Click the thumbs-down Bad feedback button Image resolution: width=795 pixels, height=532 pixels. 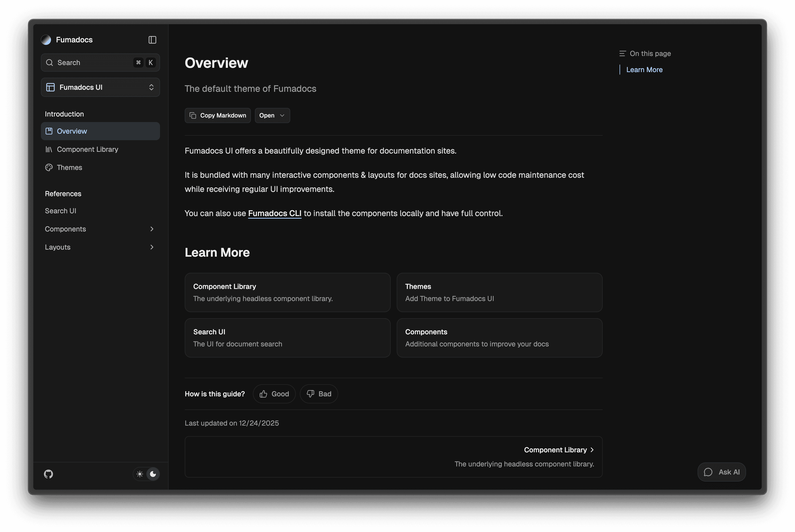click(x=319, y=394)
